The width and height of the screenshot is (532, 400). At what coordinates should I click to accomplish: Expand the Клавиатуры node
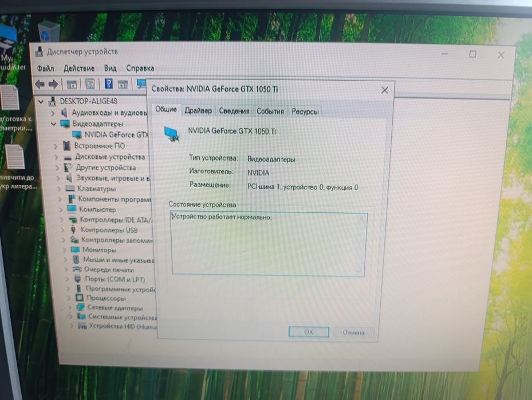tap(59, 188)
